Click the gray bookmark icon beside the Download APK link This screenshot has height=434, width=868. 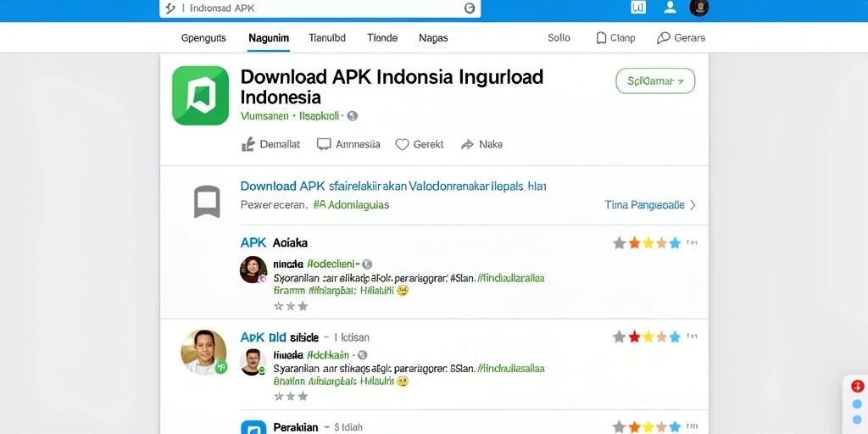coord(207,202)
